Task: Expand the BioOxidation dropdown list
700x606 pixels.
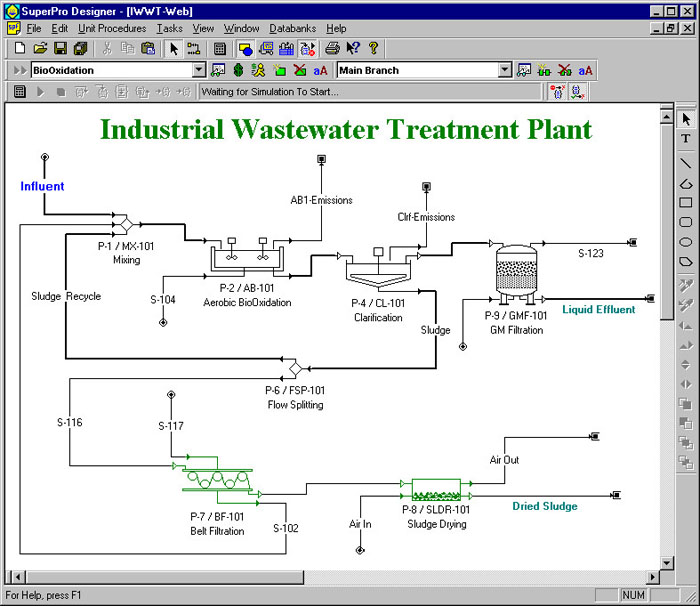Action: point(199,70)
